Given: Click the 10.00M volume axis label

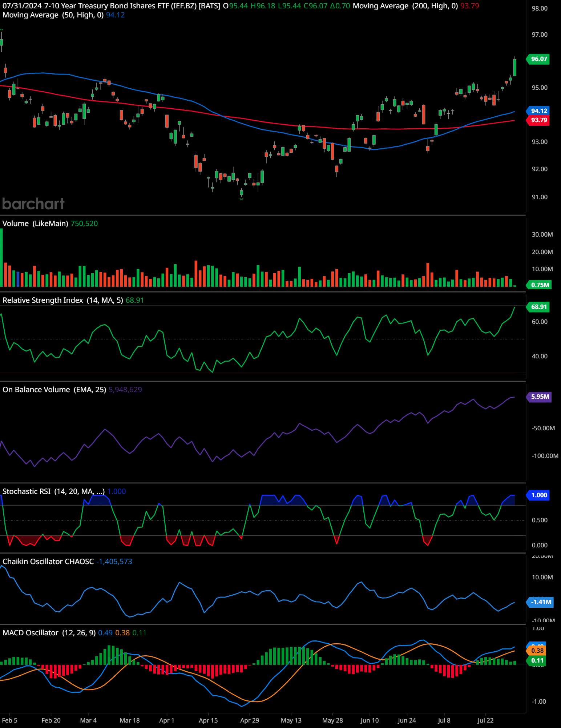Looking at the screenshot, I should (x=542, y=269).
